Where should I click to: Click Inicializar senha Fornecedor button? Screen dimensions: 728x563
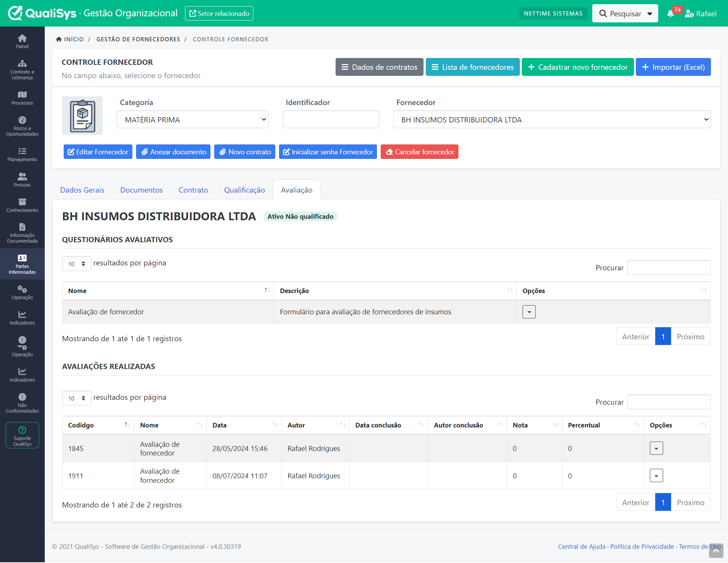click(x=328, y=152)
